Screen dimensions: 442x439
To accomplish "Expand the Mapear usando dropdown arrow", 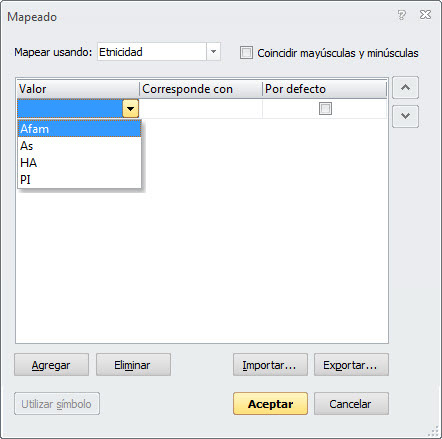I will (213, 52).
